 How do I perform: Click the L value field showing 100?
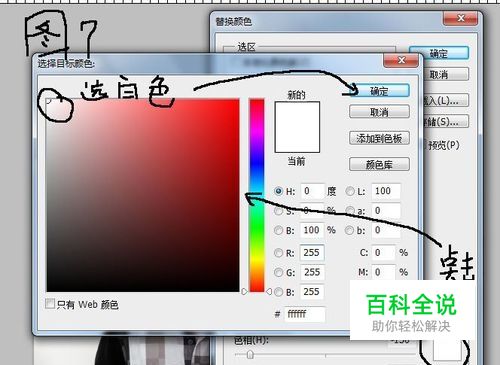[386, 191]
